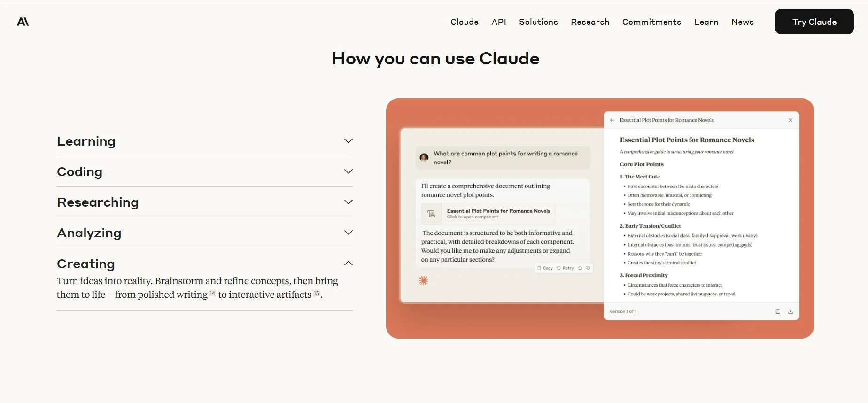Go to the News page
Screen dimensions: 868x403
click(742, 22)
